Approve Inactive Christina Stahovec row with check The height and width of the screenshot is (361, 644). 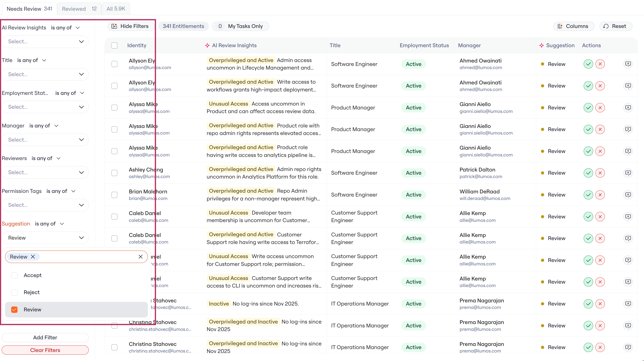coord(588,304)
